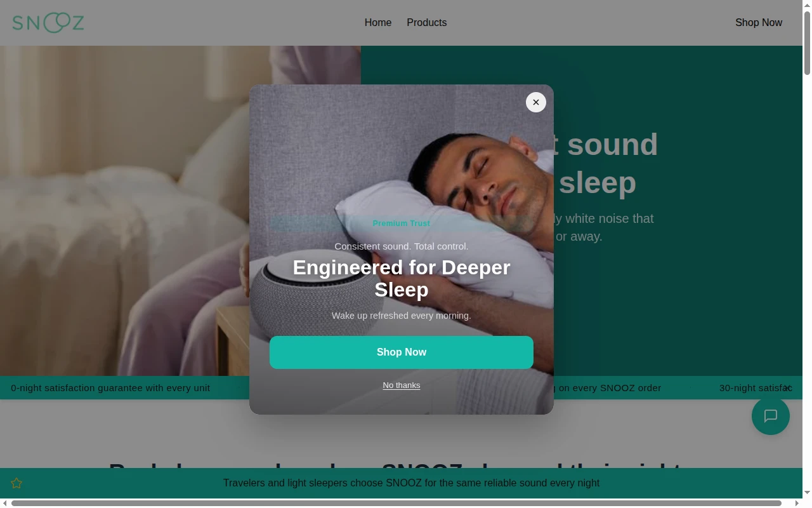Click the SNOOZ logo
Screen dimensions: 812x508
[48, 23]
